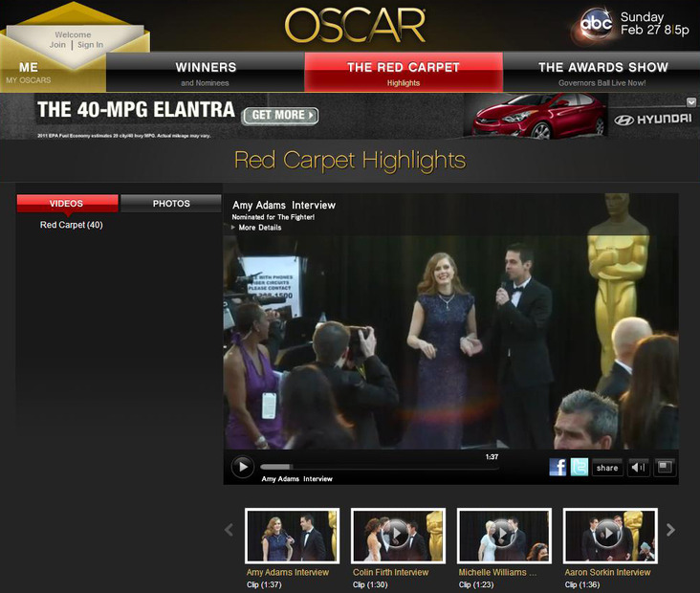Click Red Carpet Highlights heading
Image resolution: width=700 pixels, height=593 pixels.
(350, 161)
